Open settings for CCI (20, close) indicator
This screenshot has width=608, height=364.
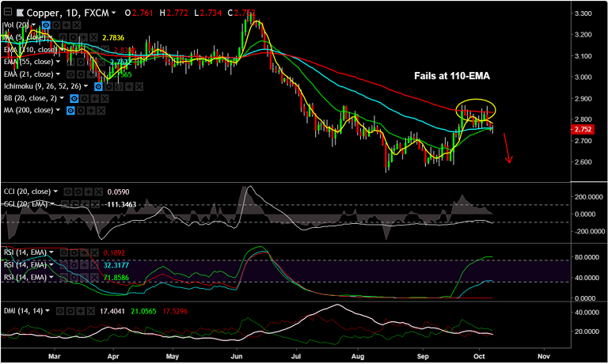pyautogui.click(x=78, y=191)
